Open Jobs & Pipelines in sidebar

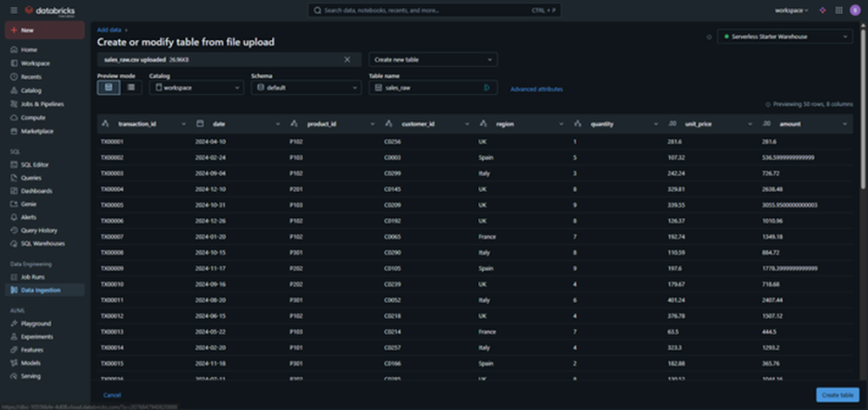coord(45,104)
